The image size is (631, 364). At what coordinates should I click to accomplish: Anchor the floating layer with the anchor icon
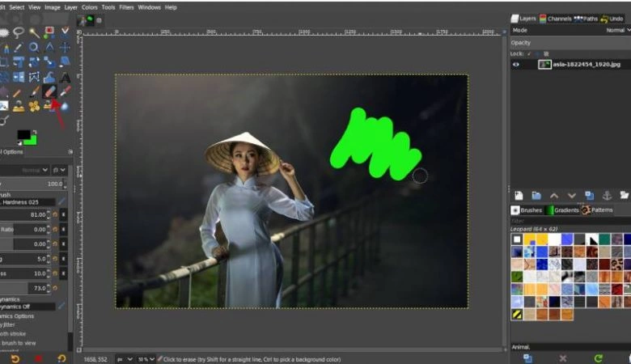pos(607,196)
